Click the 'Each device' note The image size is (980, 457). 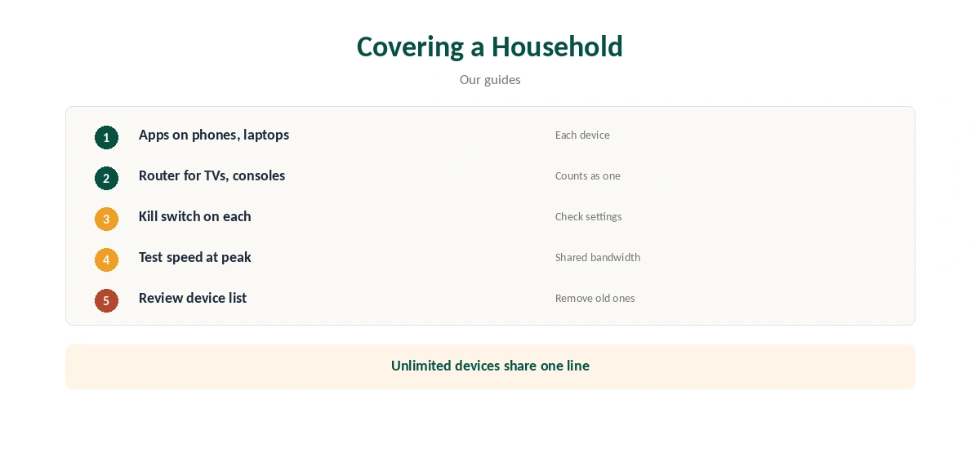click(x=582, y=135)
